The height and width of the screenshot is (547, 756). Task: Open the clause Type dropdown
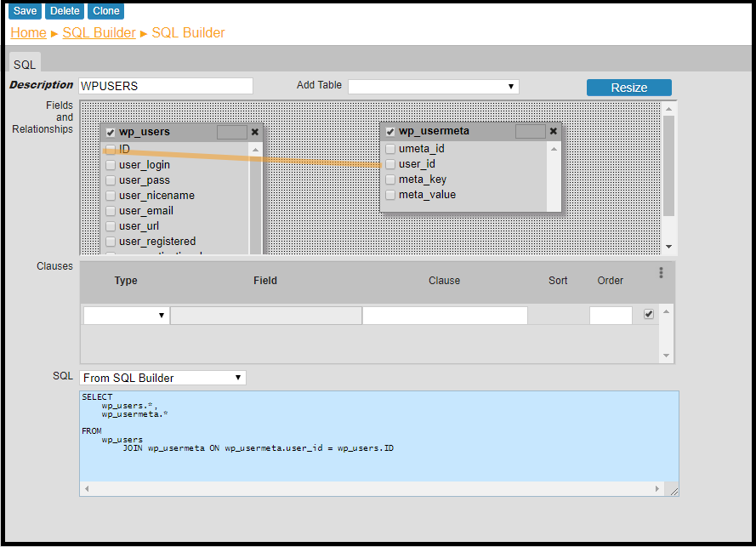[126, 316]
